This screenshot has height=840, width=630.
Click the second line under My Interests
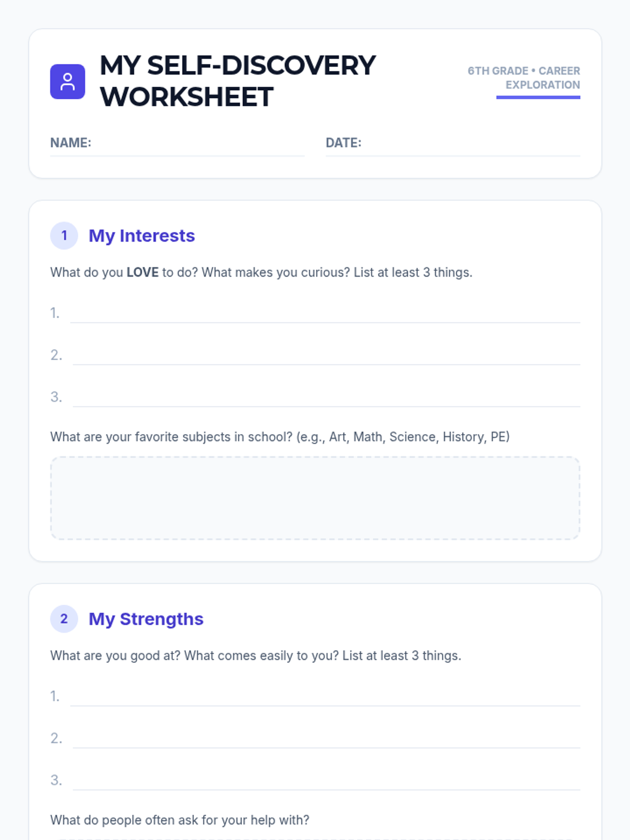coord(326,356)
